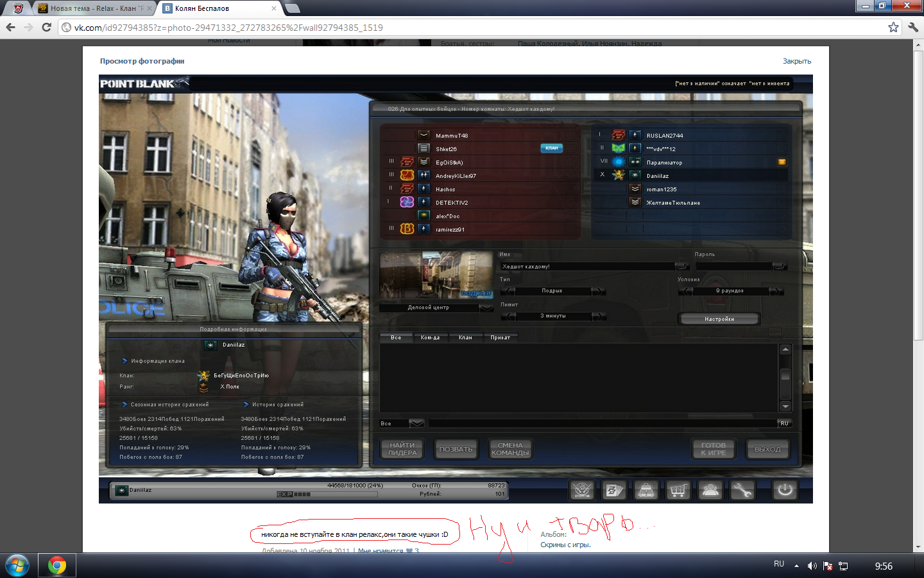Select the Все chat tab

tap(396, 337)
